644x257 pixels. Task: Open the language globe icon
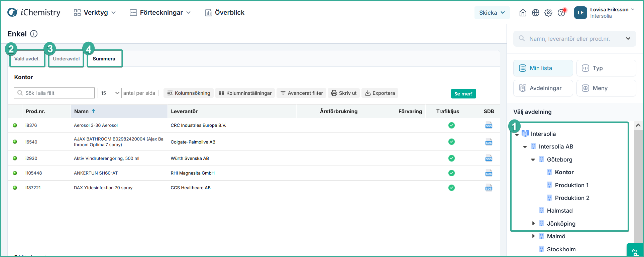[x=536, y=13]
